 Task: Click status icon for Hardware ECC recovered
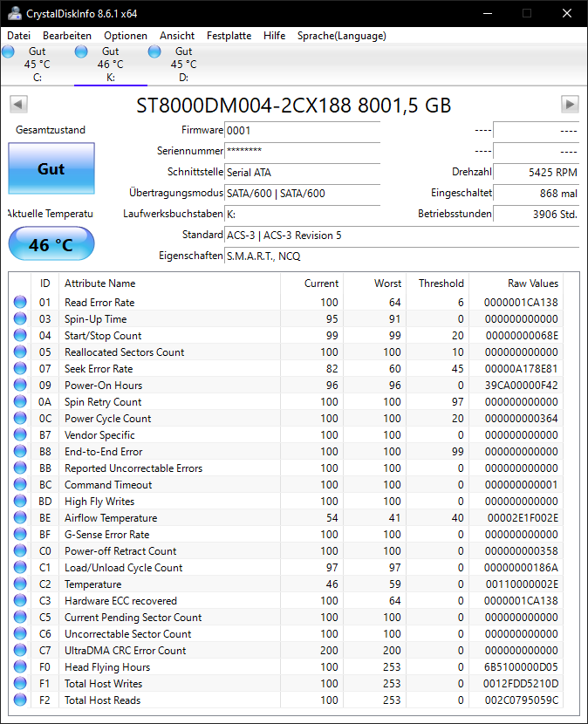pyautogui.click(x=20, y=601)
